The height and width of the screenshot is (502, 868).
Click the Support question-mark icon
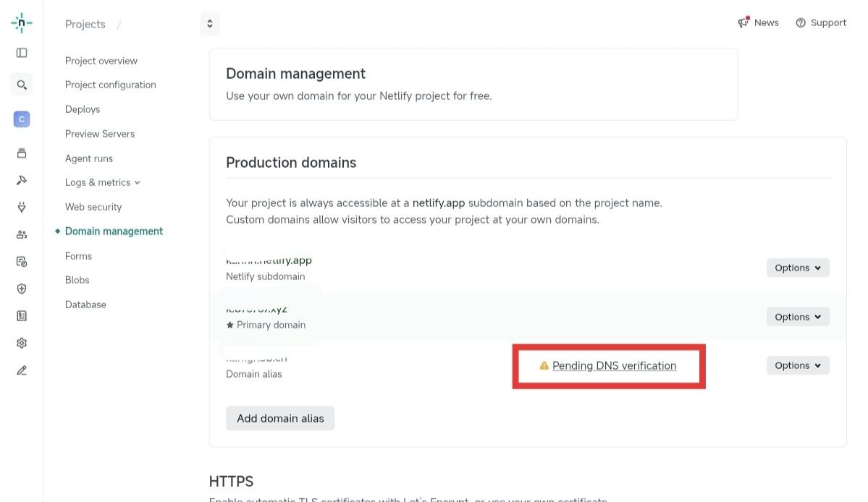tap(801, 22)
